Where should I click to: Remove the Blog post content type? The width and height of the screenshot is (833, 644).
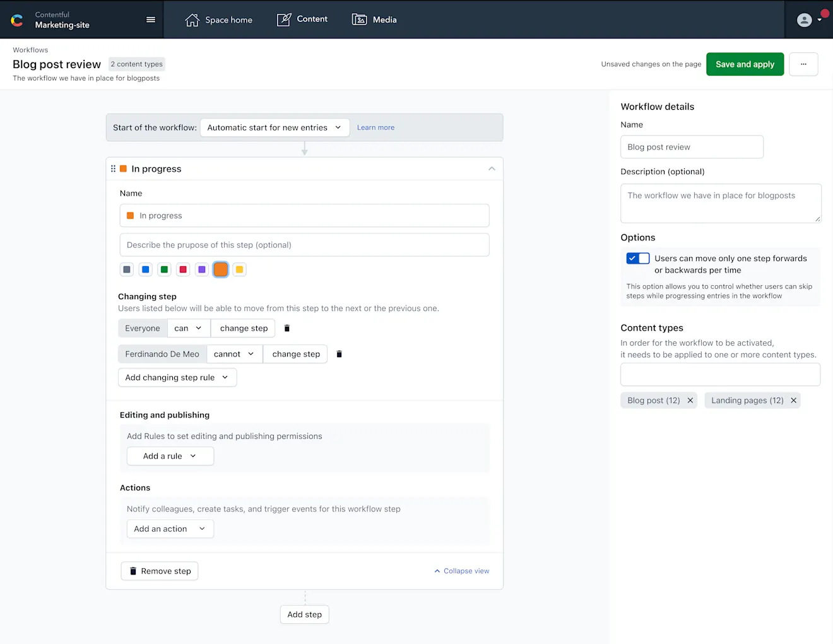690,401
